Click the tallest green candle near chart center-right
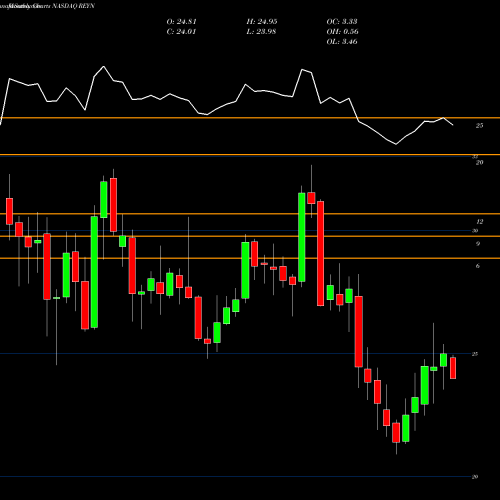500x500 pixels. point(301,237)
